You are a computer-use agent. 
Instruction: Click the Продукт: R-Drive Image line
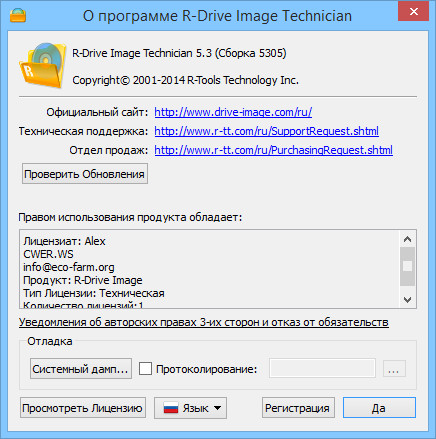83,280
